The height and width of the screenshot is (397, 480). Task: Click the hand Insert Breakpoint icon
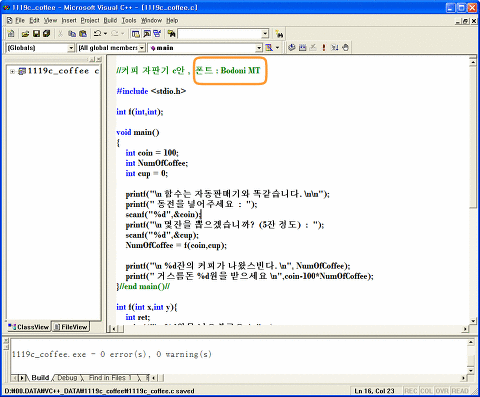[345, 48]
